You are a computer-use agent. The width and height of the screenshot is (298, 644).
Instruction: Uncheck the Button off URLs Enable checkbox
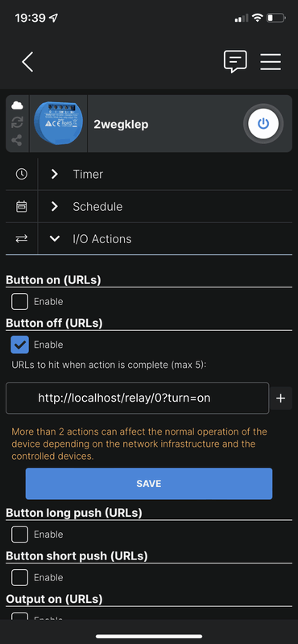click(x=19, y=345)
